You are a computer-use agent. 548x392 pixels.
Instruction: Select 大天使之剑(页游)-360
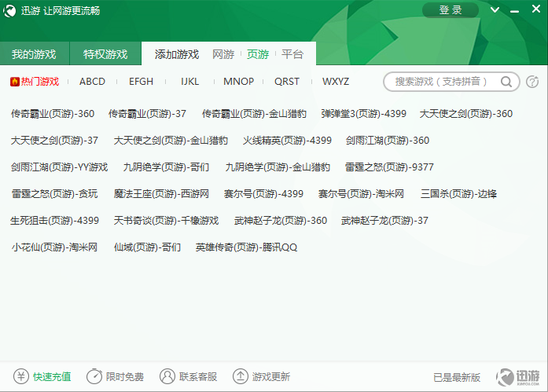[466, 114]
